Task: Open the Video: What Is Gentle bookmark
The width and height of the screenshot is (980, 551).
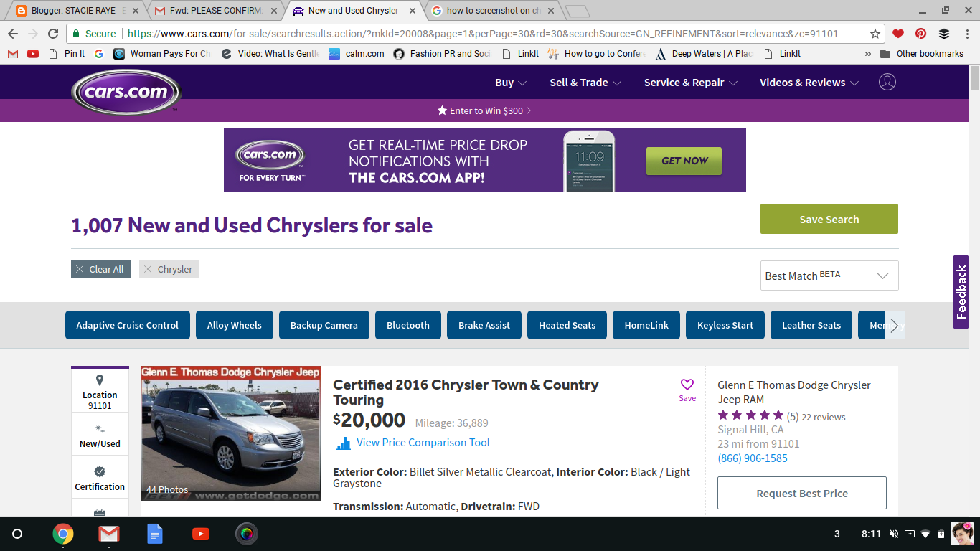Action: [x=270, y=54]
